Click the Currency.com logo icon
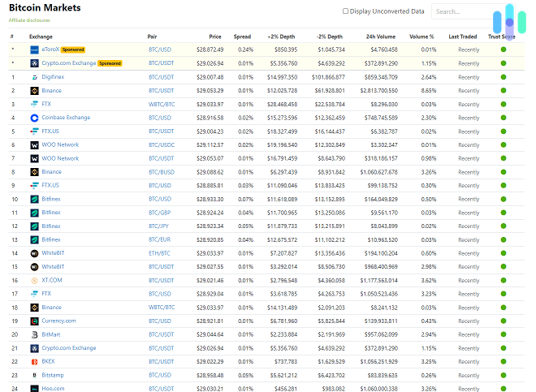536x392 pixels. pyautogui.click(x=34, y=321)
